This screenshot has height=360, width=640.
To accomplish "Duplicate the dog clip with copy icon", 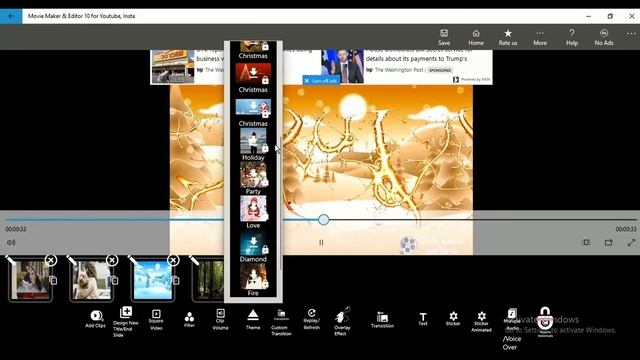I will pyautogui.click(x=114, y=280).
